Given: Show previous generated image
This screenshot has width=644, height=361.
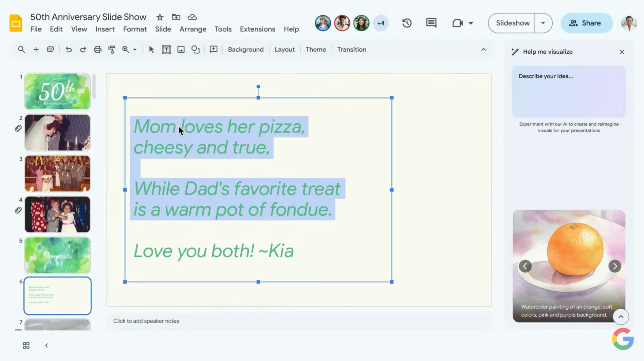Looking at the screenshot, I should 525,266.
